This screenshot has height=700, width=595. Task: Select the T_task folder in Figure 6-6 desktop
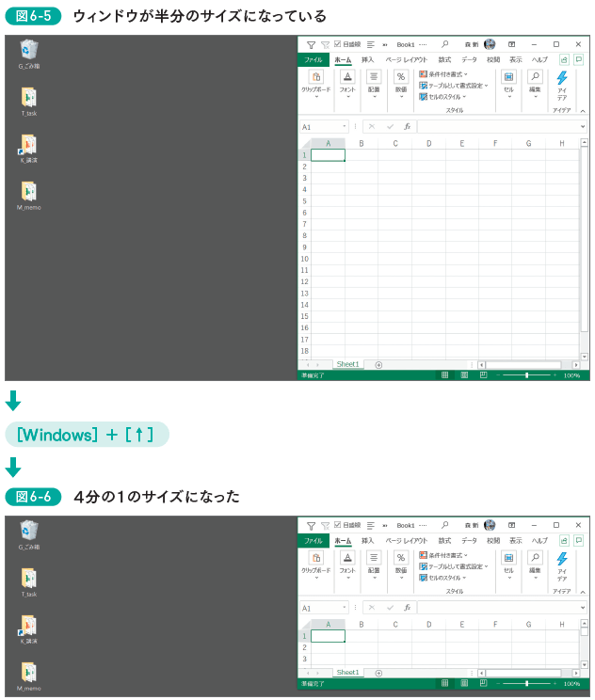coord(29,582)
